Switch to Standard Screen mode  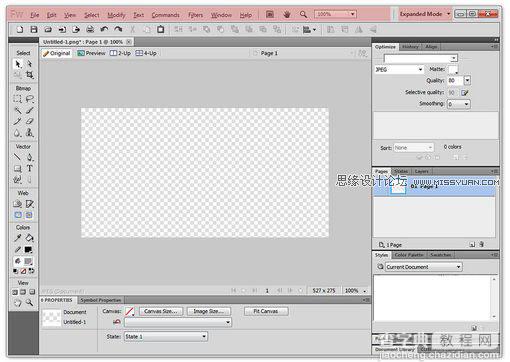(x=15, y=292)
